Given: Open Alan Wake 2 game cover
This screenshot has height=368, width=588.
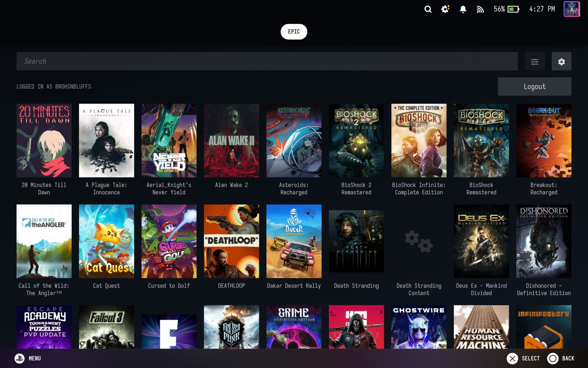Looking at the screenshot, I should (231, 140).
